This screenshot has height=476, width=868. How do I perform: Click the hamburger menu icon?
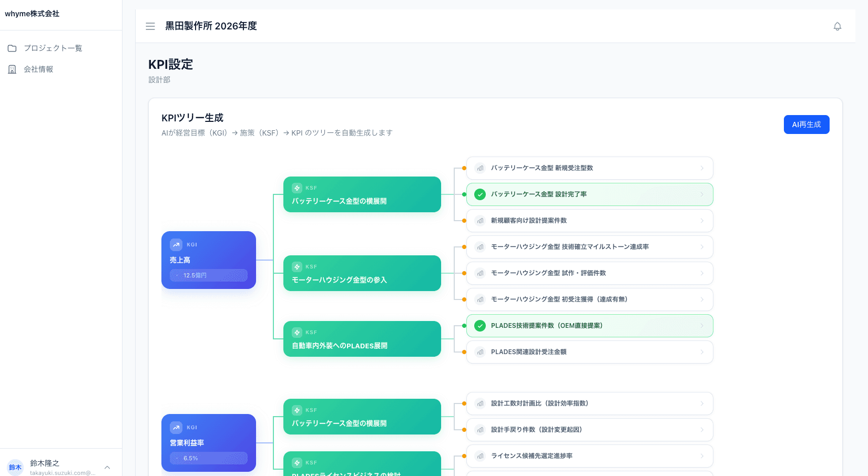click(x=150, y=26)
